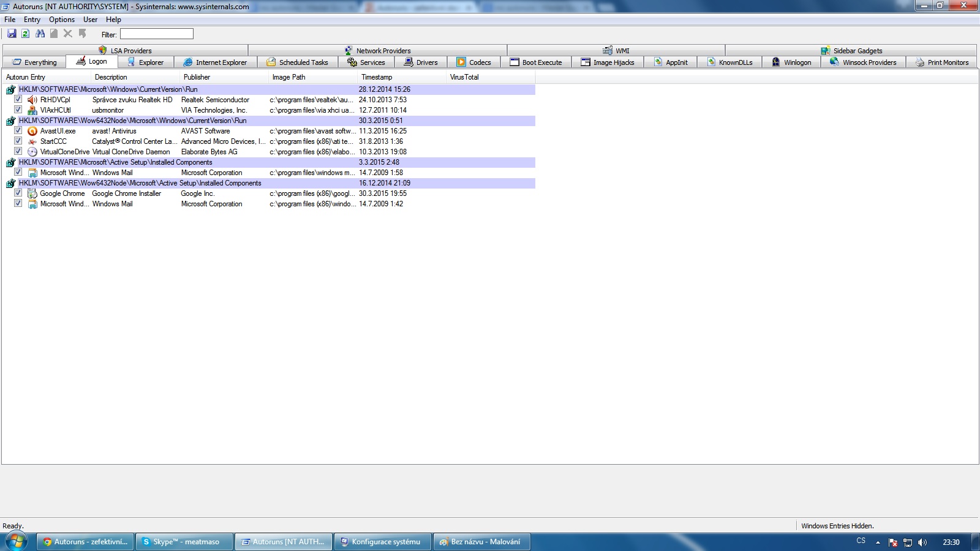Click the 'Elaborate Bytes AG' publisher cell
The image size is (980, 551).
209,152
